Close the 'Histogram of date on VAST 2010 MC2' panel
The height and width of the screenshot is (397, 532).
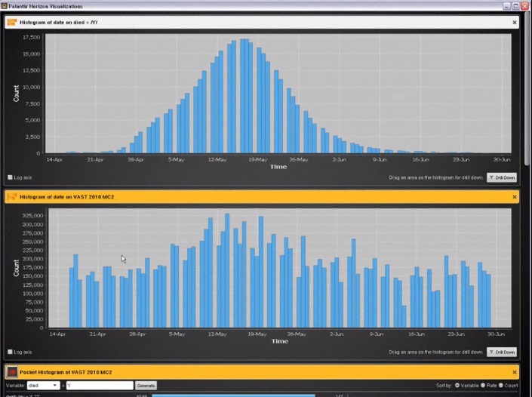[515, 197]
